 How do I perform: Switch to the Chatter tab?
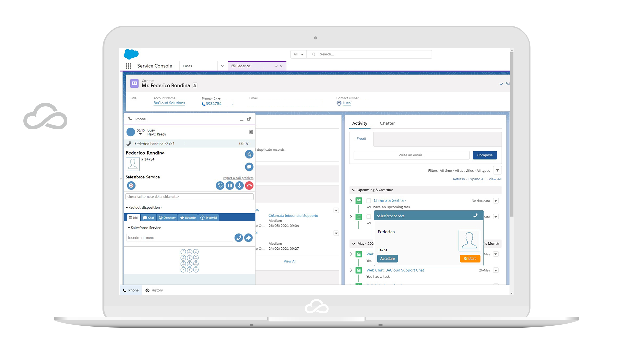coord(387,123)
